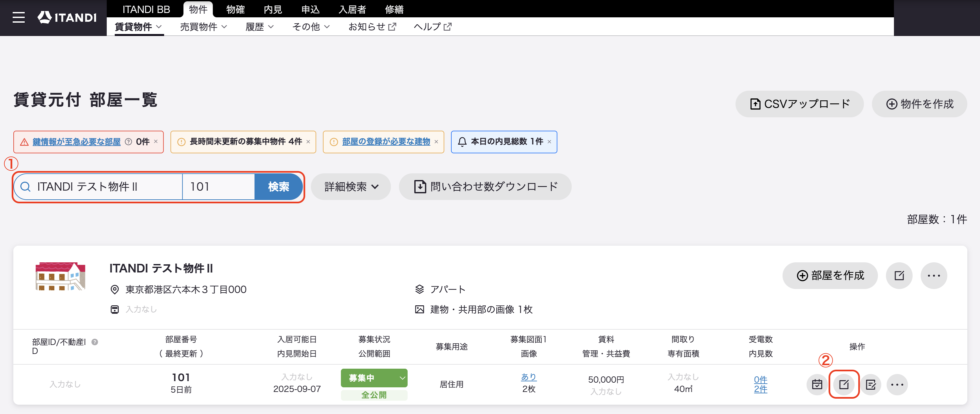Click the room 101 edit pencil icon

coord(844,384)
